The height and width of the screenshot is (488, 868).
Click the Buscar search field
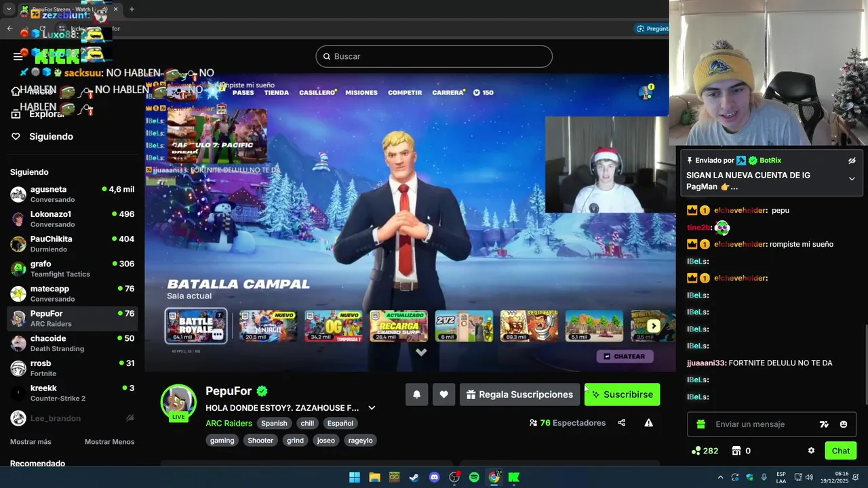tap(434, 56)
